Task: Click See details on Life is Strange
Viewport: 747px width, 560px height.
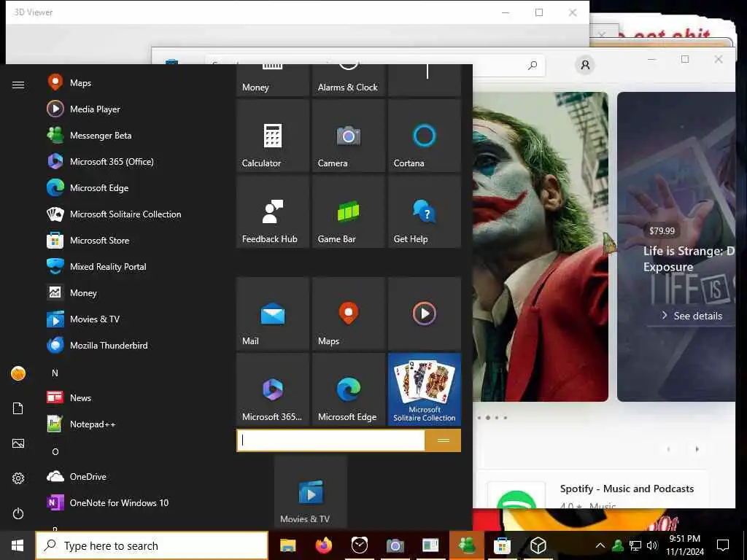Action: pyautogui.click(x=692, y=316)
